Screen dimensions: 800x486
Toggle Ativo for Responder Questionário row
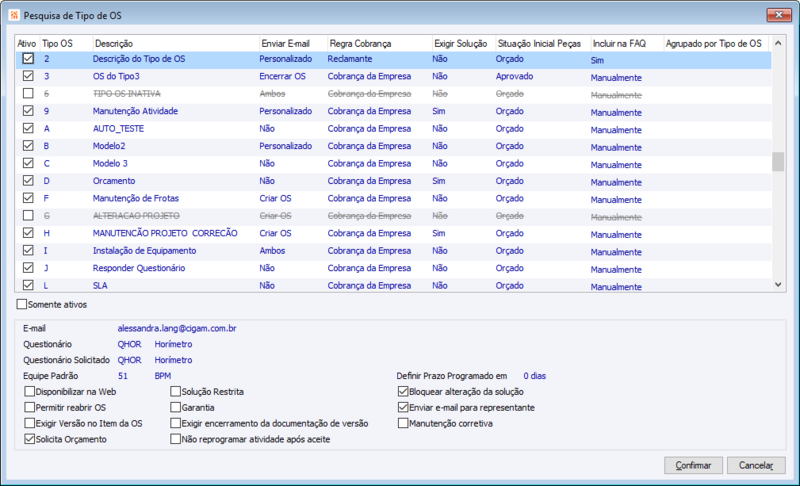point(28,268)
